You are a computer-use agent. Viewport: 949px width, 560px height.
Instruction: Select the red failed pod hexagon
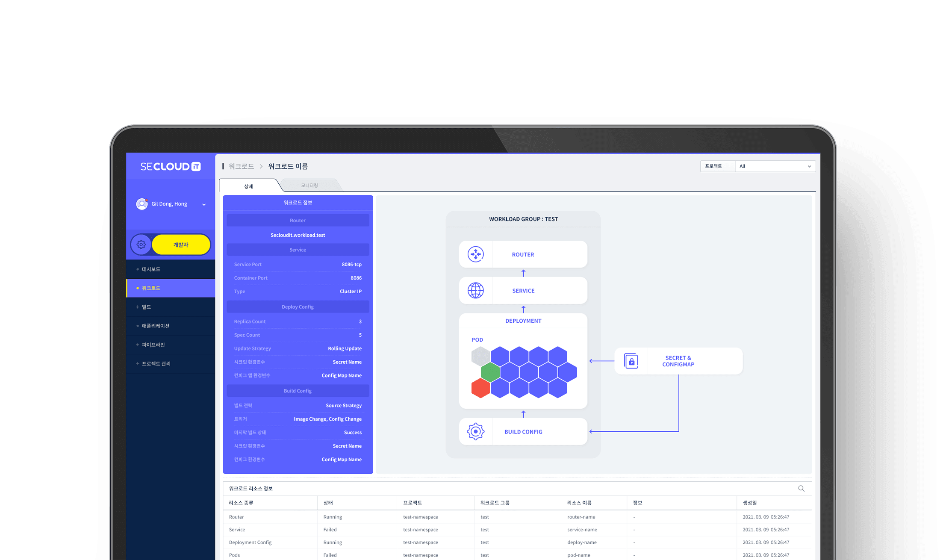click(x=480, y=389)
